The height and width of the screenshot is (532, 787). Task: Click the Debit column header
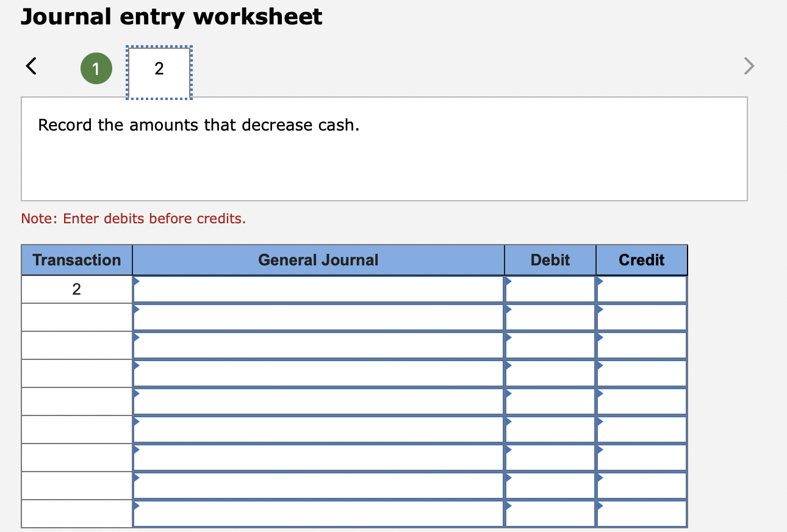pyautogui.click(x=550, y=260)
